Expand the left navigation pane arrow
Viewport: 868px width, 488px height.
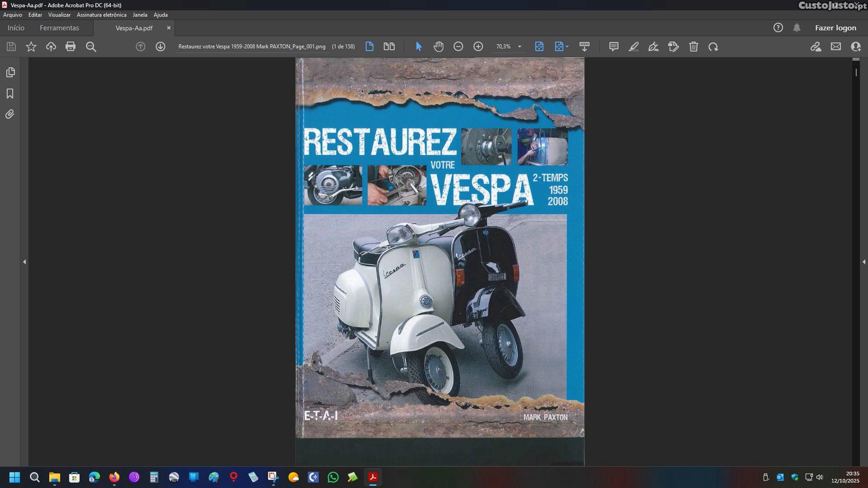(24, 262)
